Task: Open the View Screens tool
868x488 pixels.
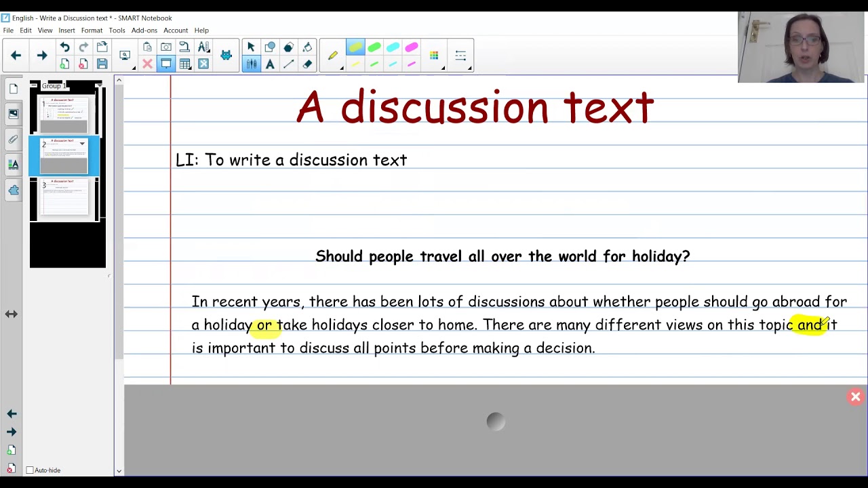Action: [125, 56]
